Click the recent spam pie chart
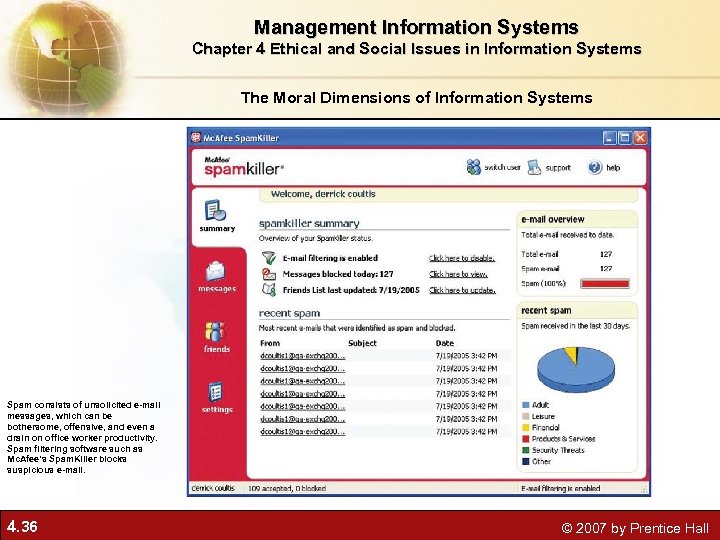The width and height of the screenshot is (720, 540). pos(576,369)
